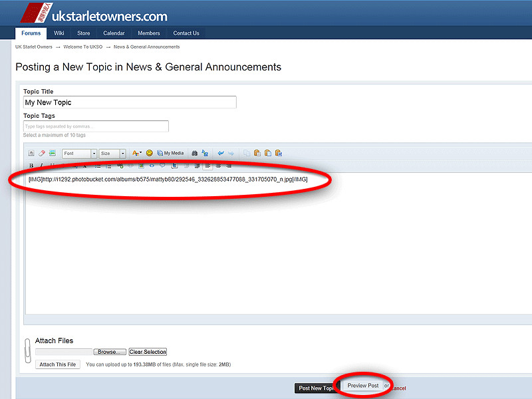Open the Store tab
This screenshot has height=399, width=532.
pyautogui.click(x=84, y=33)
